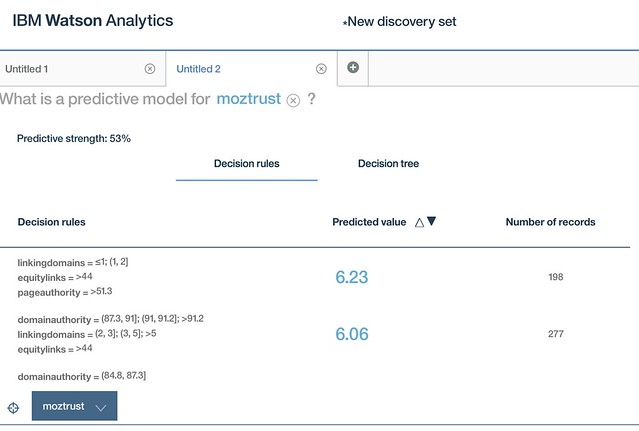
Task: Sort predicted value ascending with outlined triangle
Action: (419, 222)
